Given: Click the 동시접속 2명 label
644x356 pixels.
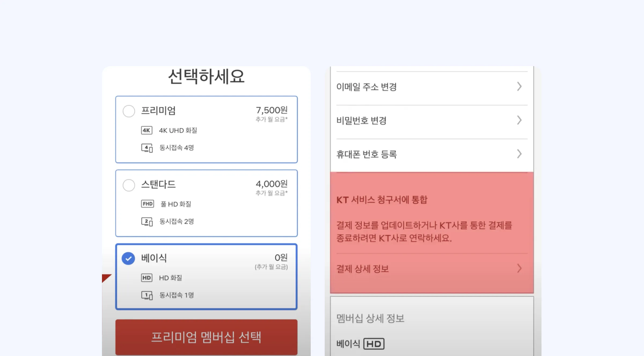Looking at the screenshot, I should click(177, 221).
